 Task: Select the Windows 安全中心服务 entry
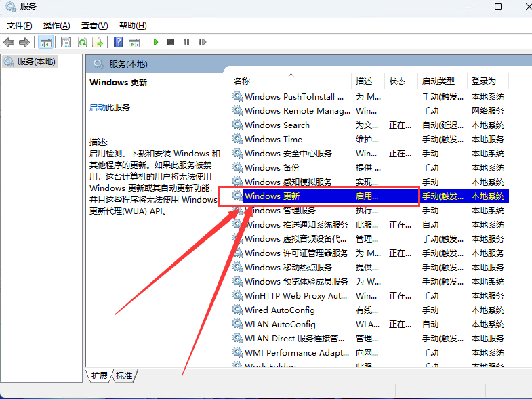point(288,154)
